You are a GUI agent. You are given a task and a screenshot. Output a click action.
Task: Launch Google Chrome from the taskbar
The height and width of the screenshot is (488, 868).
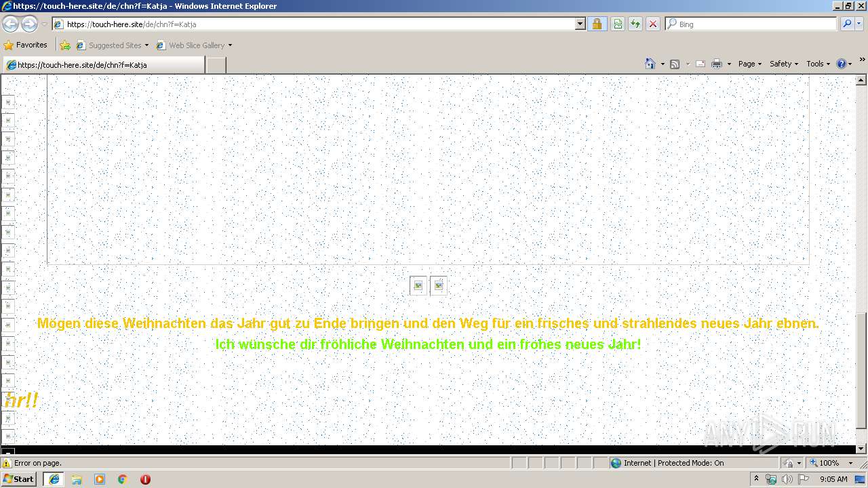click(x=123, y=479)
